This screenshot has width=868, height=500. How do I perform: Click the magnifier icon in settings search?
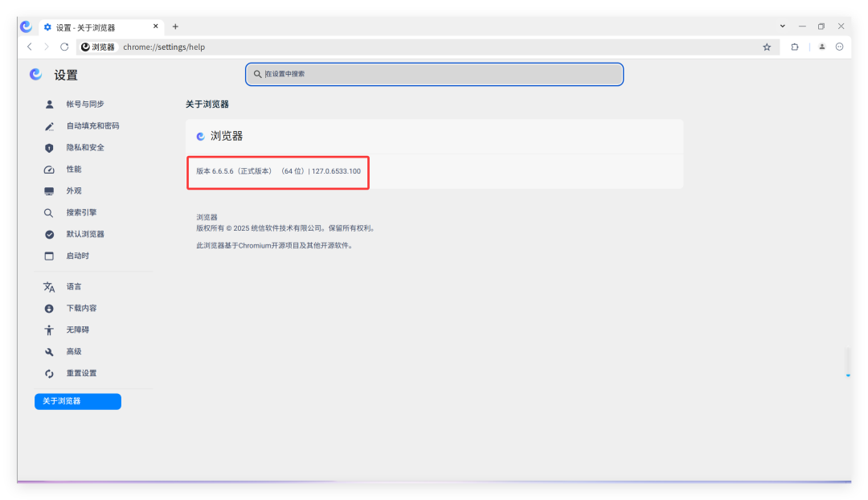(x=257, y=74)
